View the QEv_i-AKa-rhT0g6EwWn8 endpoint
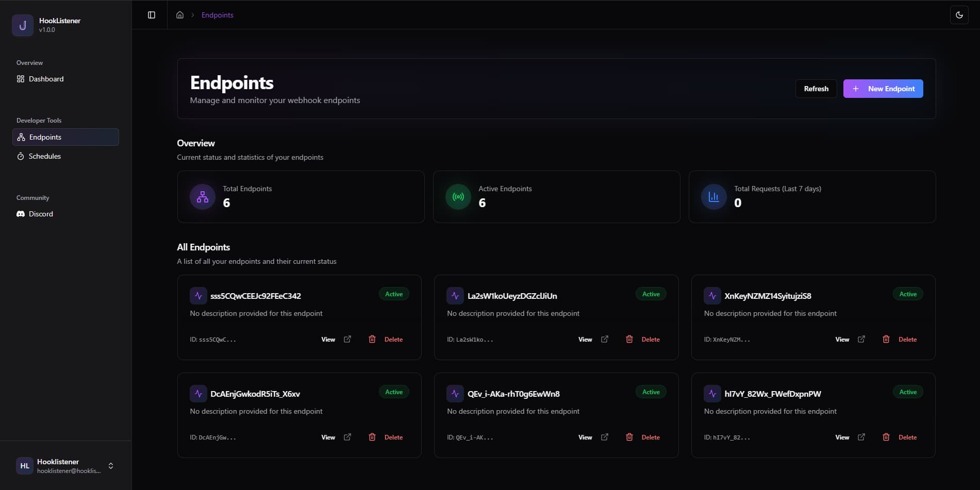The height and width of the screenshot is (490, 980). [585, 437]
